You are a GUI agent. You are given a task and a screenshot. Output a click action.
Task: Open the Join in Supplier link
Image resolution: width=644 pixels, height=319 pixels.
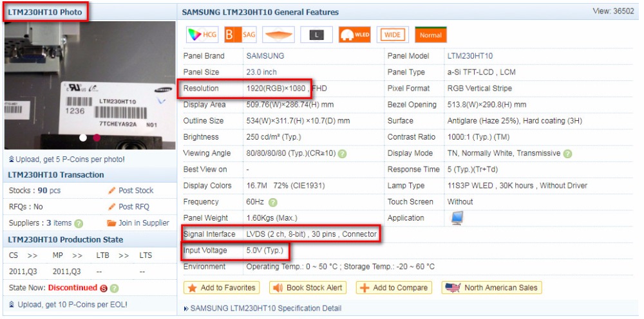(138, 223)
